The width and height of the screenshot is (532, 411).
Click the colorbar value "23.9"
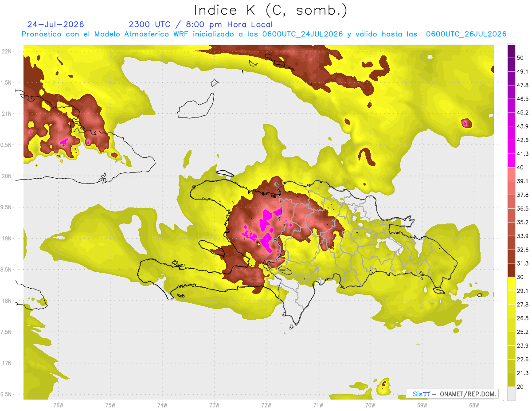[x=523, y=345]
